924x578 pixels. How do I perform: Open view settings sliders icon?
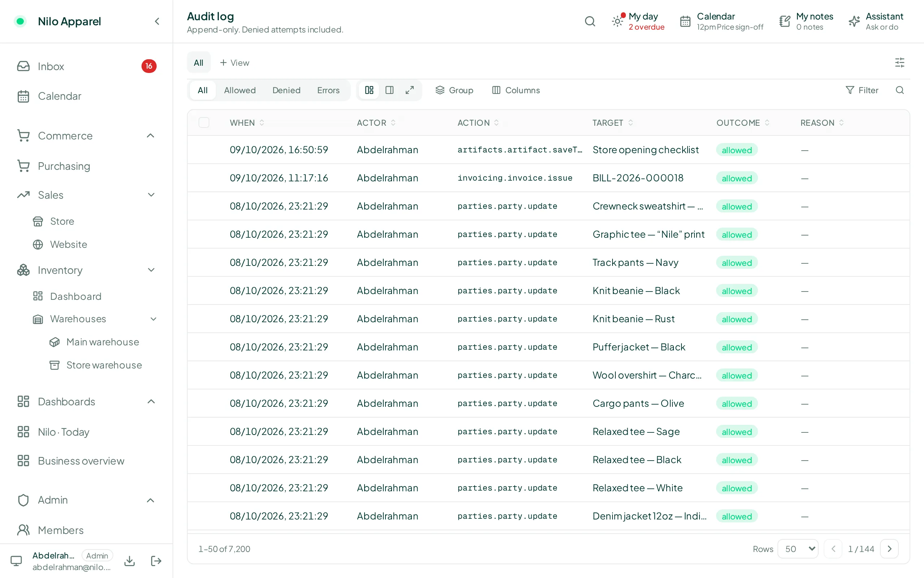point(899,63)
